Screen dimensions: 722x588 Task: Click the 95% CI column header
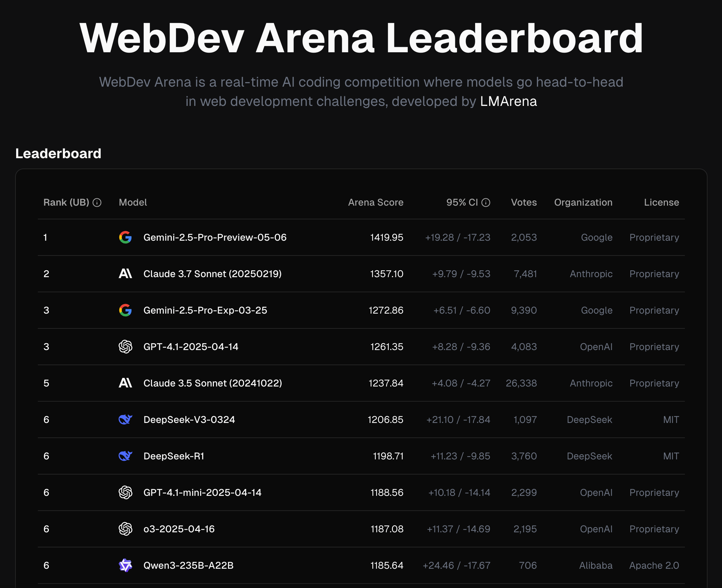tap(462, 203)
